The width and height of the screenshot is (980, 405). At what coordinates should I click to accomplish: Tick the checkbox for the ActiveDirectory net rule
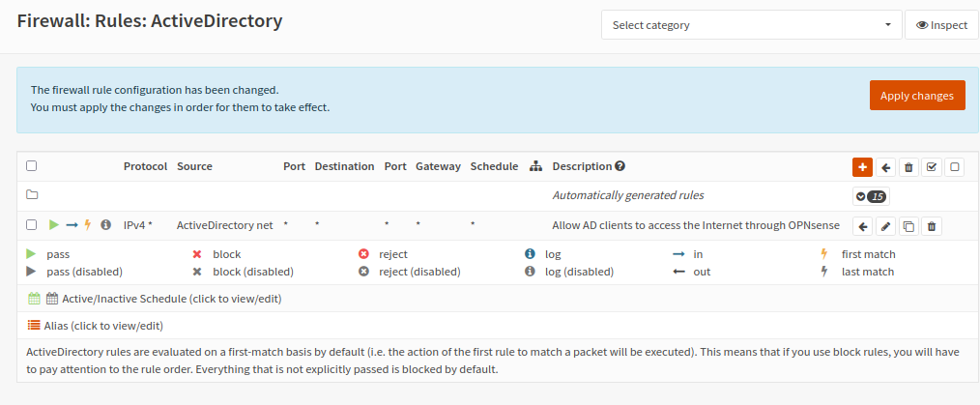[32, 225]
